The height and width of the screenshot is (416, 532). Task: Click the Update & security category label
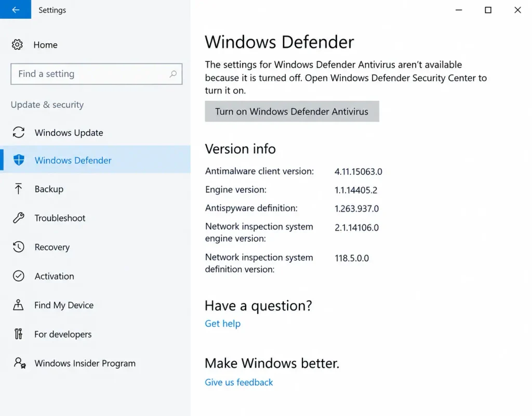(x=47, y=105)
